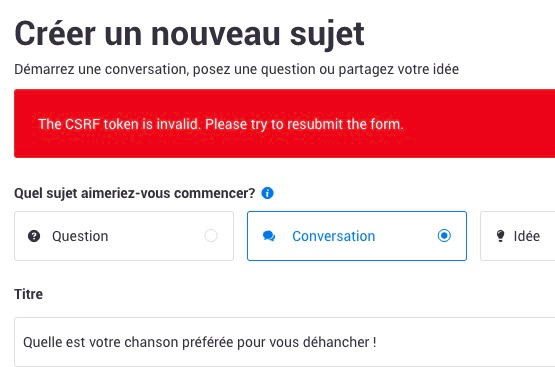
Task: Click the Quel sujet aimeriez-vous commencer label
Action: pos(135,193)
